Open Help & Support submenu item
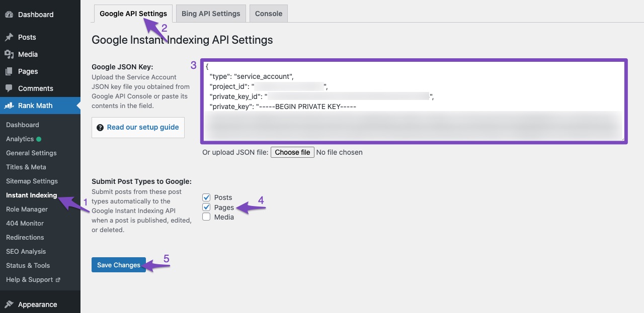The height and width of the screenshot is (313, 644). click(x=30, y=279)
